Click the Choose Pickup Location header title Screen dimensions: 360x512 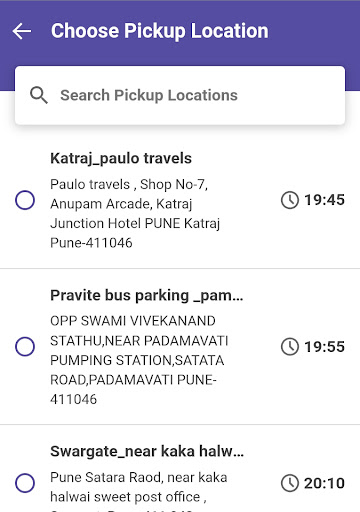click(x=160, y=31)
